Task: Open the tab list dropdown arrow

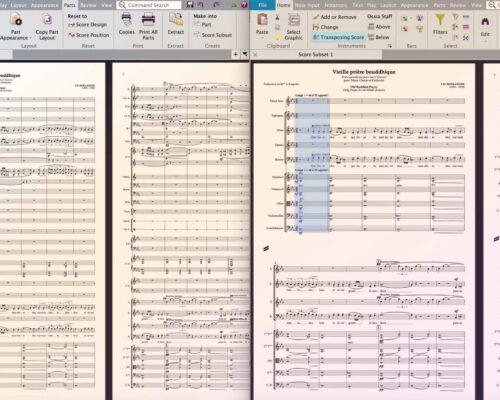Action: (245, 54)
